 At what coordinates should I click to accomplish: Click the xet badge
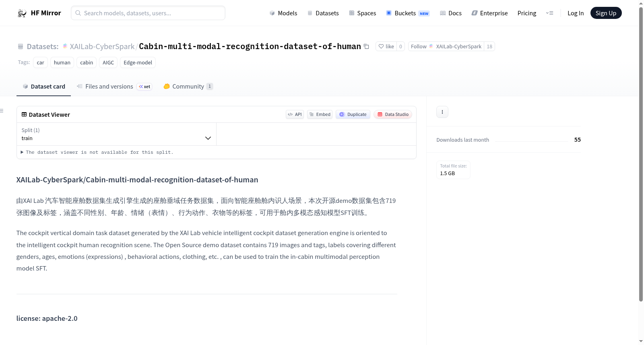pyautogui.click(x=144, y=87)
